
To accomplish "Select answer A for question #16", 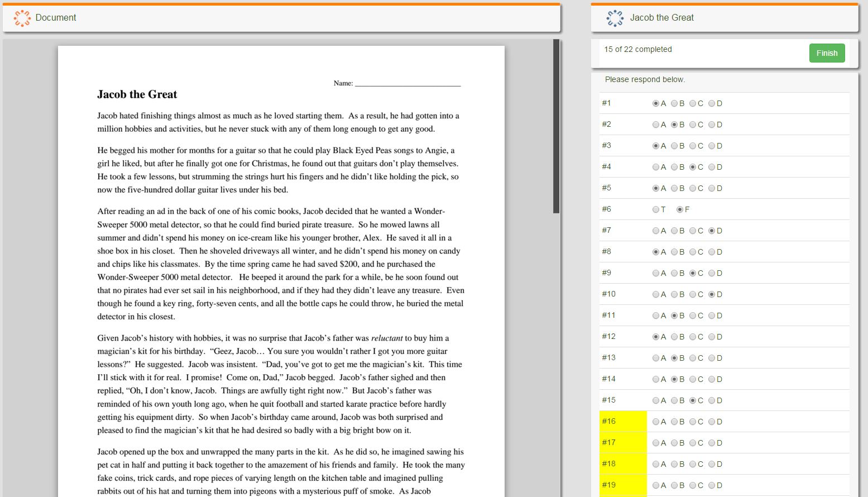I will [656, 422].
